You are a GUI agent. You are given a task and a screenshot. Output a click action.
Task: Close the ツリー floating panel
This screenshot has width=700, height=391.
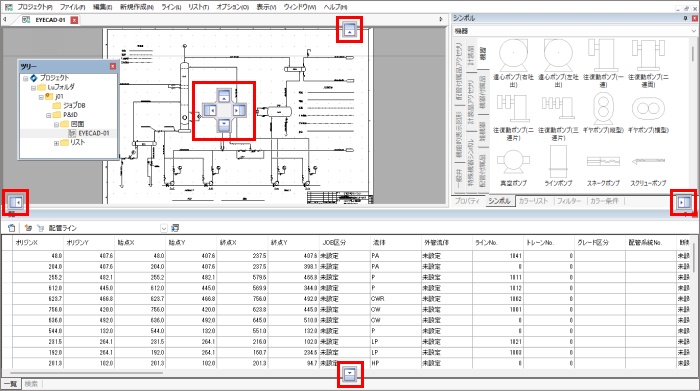coord(112,66)
